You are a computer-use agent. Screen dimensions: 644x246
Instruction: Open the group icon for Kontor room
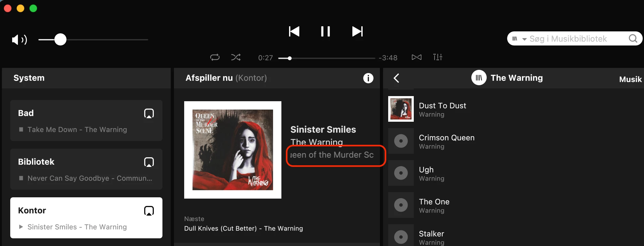click(x=149, y=211)
